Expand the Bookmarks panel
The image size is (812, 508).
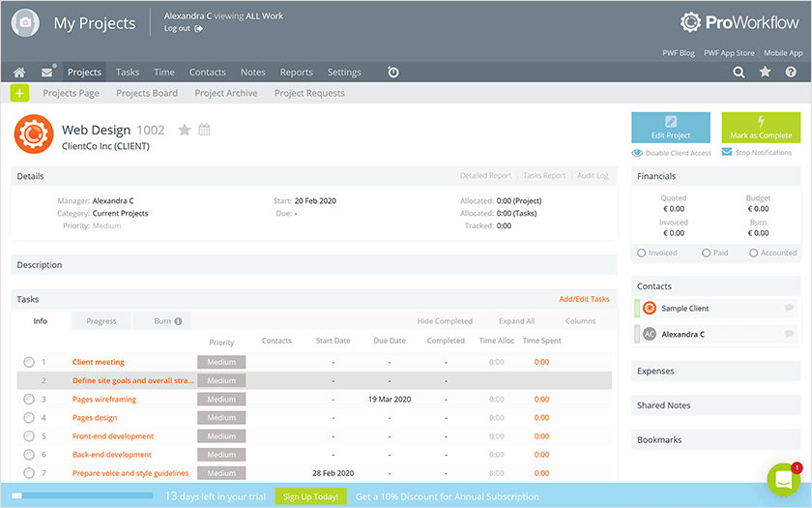coord(715,439)
